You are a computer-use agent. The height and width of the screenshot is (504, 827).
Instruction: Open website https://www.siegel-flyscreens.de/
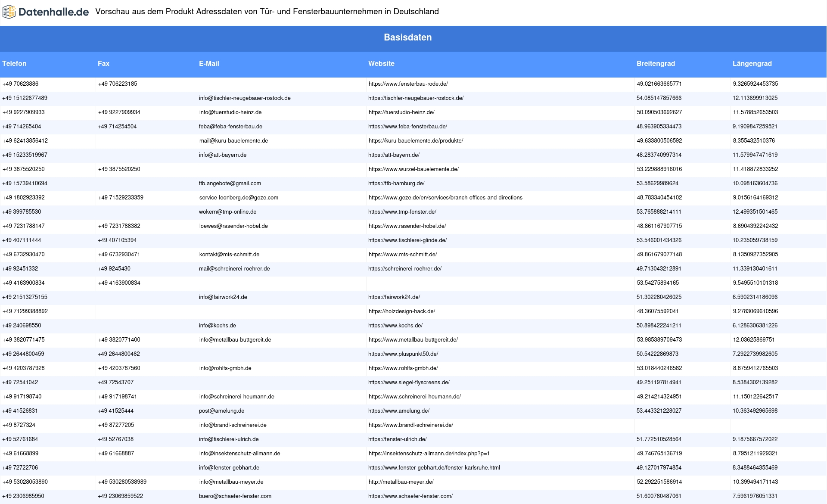click(x=409, y=383)
